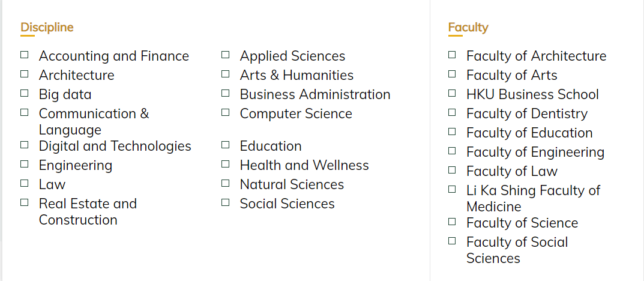
Task: Click the Faculty section heading
Action: click(x=468, y=27)
